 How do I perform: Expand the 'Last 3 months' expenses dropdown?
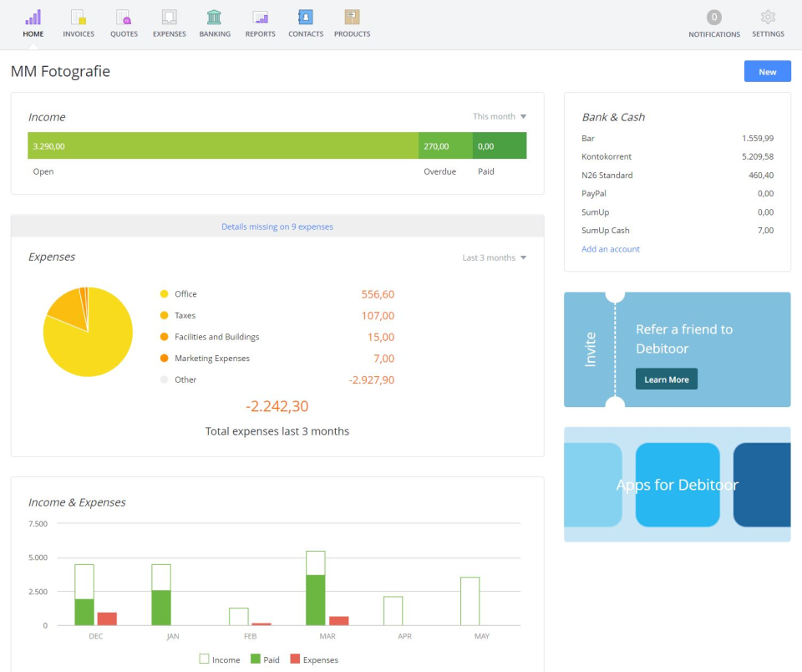pyautogui.click(x=495, y=258)
